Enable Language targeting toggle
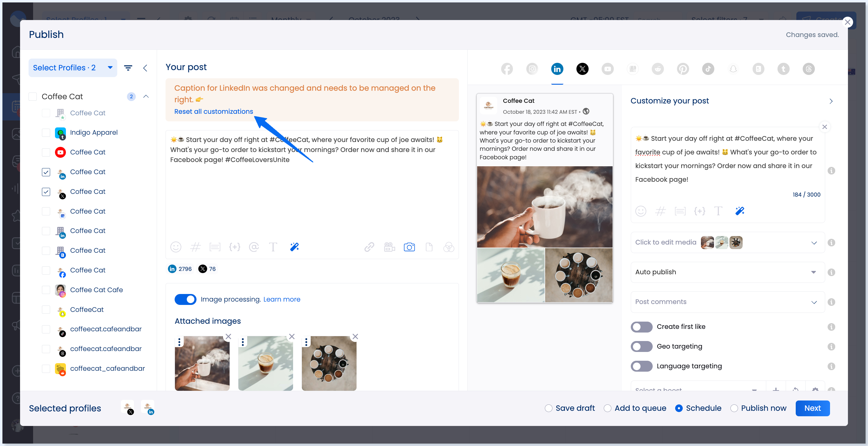This screenshot has width=868, height=446. coord(641,366)
